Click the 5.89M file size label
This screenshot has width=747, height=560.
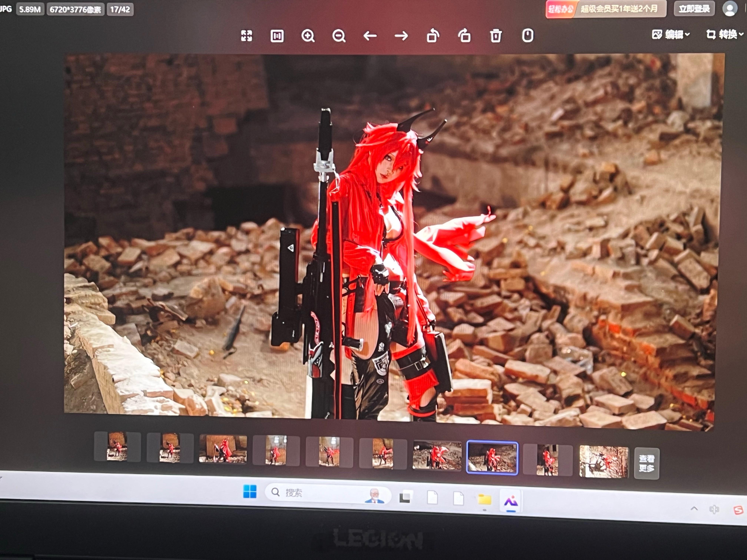(x=30, y=9)
